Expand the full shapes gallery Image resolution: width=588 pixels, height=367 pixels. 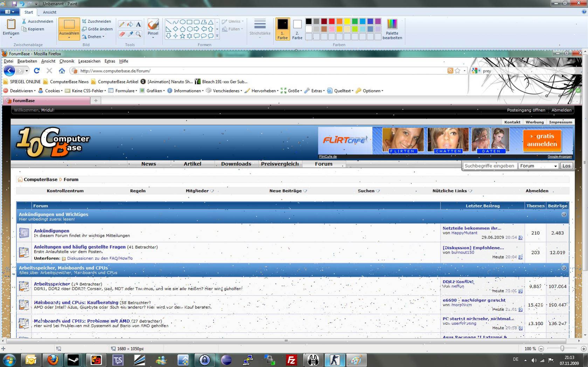click(217, 36)
